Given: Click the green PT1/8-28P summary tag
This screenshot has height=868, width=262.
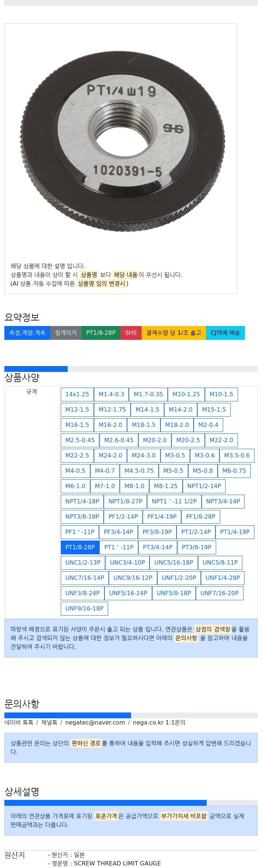Looking at the screenshot, I should coord(101,333).
